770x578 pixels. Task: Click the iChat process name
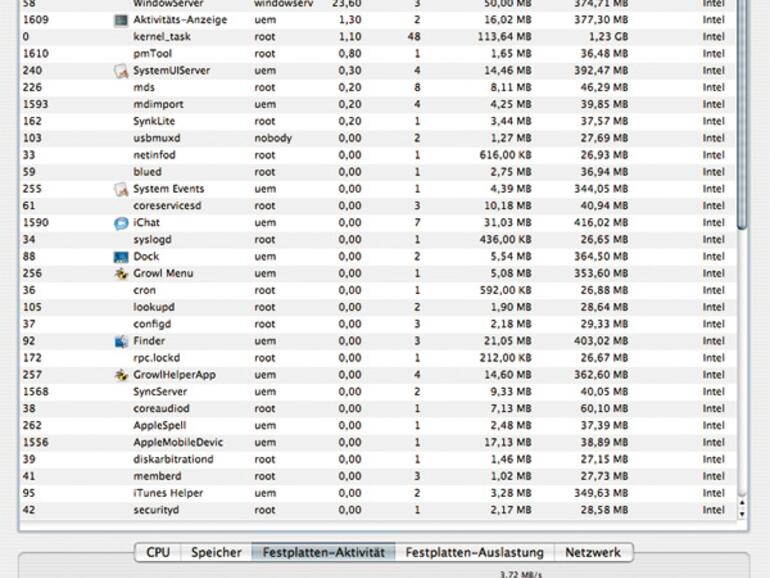coord(146,223)
